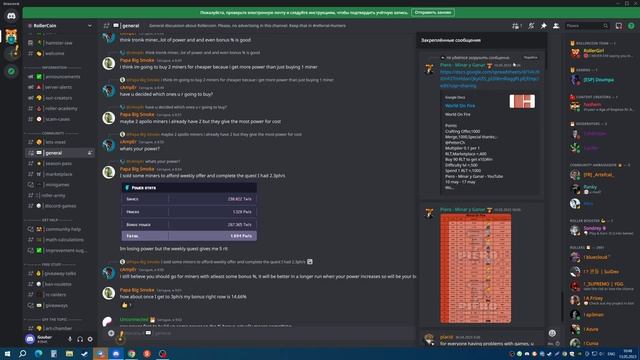Open the marketplace channel

click(x=60, y=174)
